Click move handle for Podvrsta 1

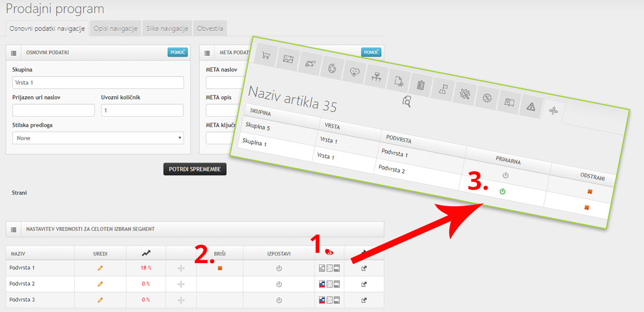click(x=181, y=268)
